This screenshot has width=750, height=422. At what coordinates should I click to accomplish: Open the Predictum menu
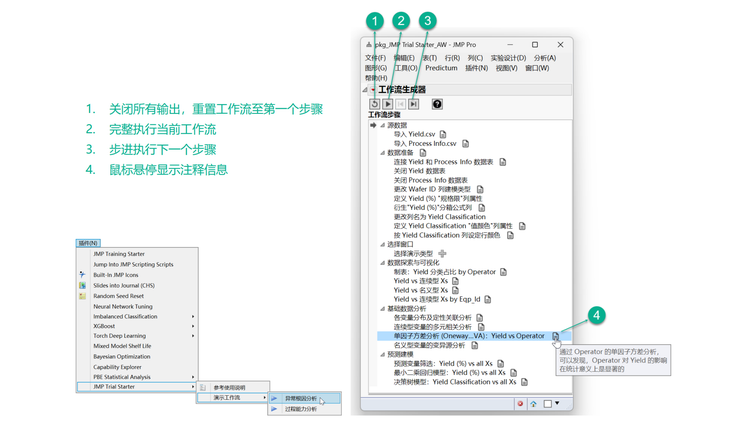tap(441, 68)
